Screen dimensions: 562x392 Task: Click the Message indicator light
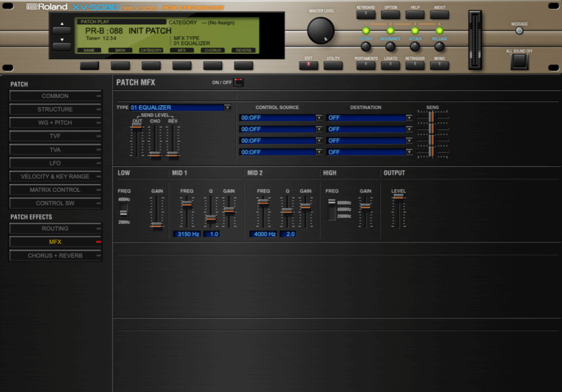coord(519,31)
